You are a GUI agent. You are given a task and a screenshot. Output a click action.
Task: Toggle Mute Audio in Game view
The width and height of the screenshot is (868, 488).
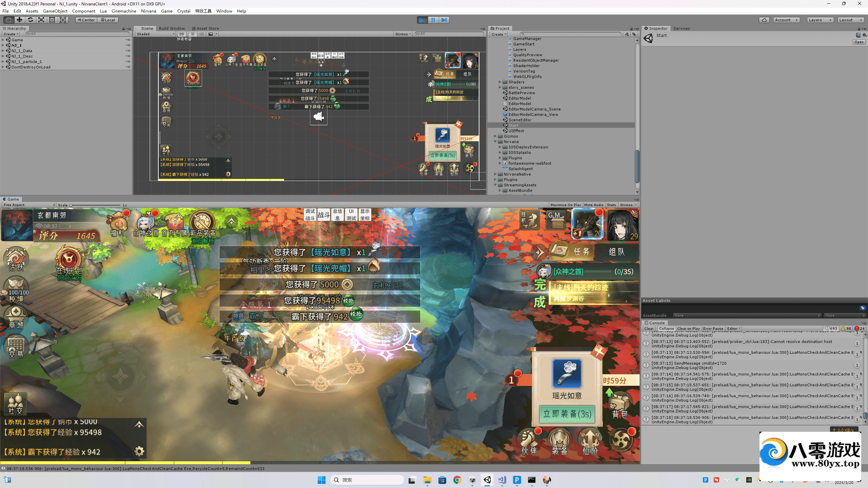tap(594, 205)
